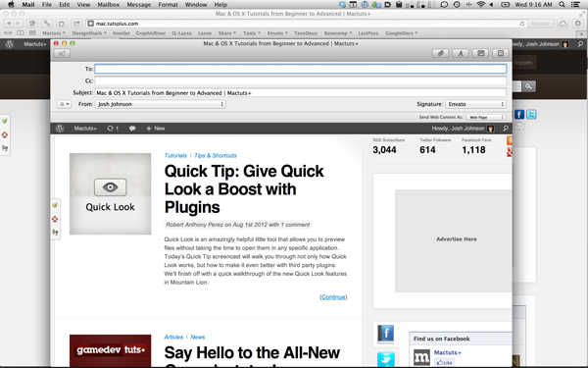Click the gamedev tuts+ article thumbnail

(x=110, y=350)
